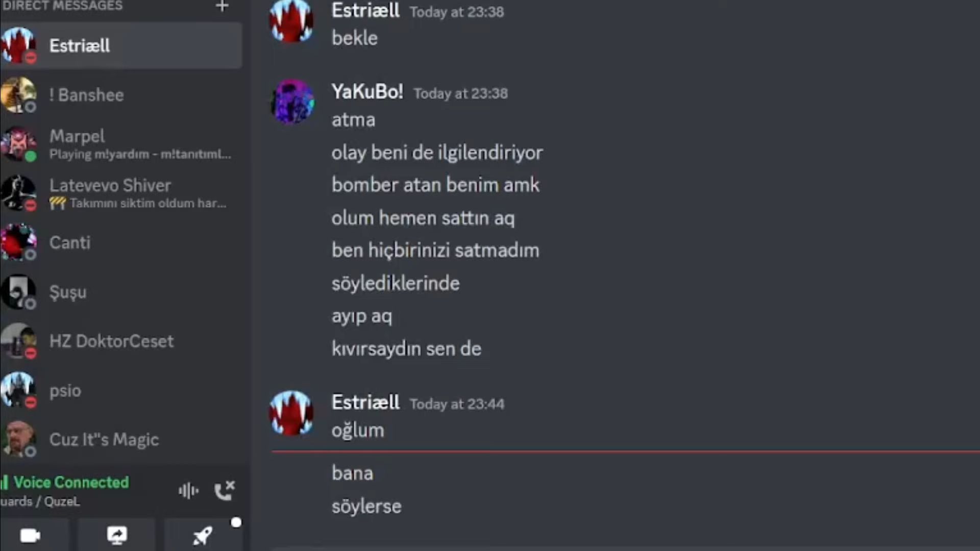
Task: Open the Latevevo Shiver chat
Action: click(x=110, y=186)
